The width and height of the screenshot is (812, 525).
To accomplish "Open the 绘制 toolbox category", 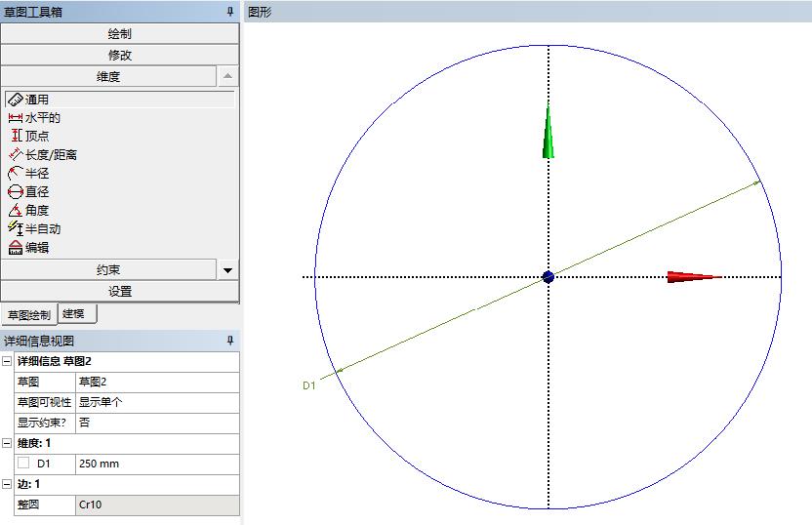I will click(119, 34).
